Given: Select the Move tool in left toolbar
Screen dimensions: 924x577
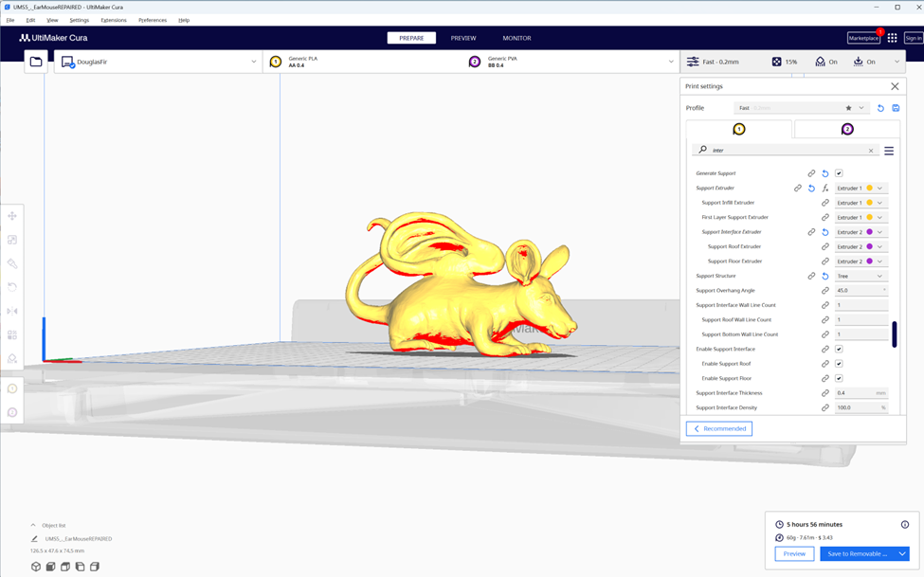Looking at the screenshot, I should (12, 217).
